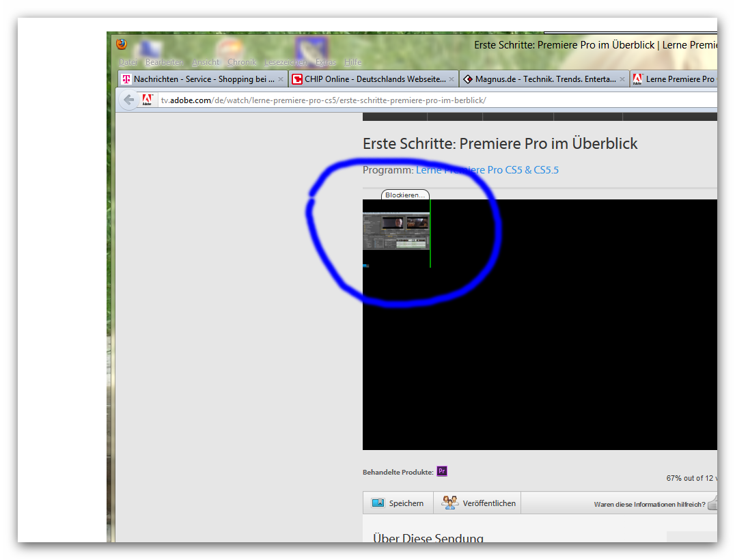The image size is (735, 560).
Task: Click the Behandelte Produkte label
Action: [398, 472]
